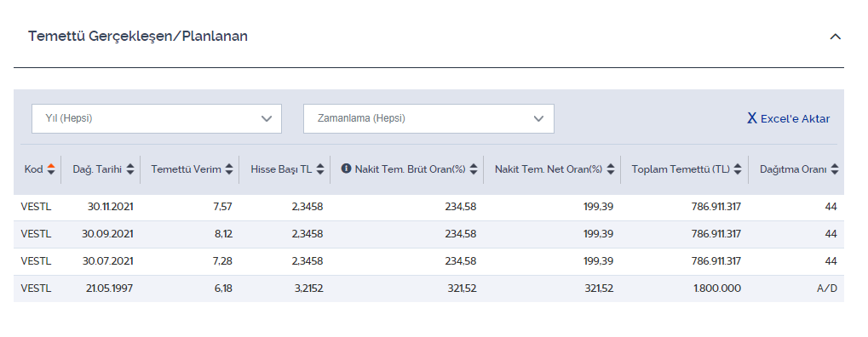Click the A/D payout ratio cell
The image size is (868, 337).
pos(828,288)
